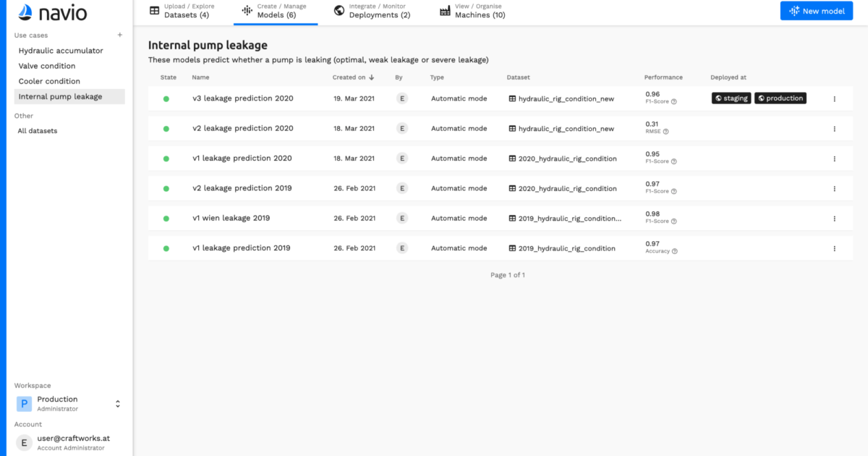Click the Machines tab factory icon
This screenshot has width=868, height=456.
445,11
